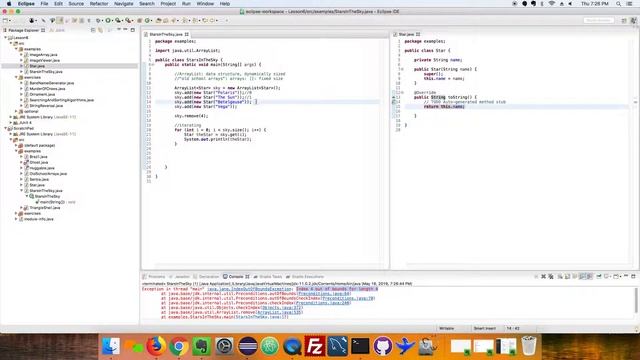This screenshot has width=640, height=360.
Task: Open the Refactor menu
Action: click(99, 4)
